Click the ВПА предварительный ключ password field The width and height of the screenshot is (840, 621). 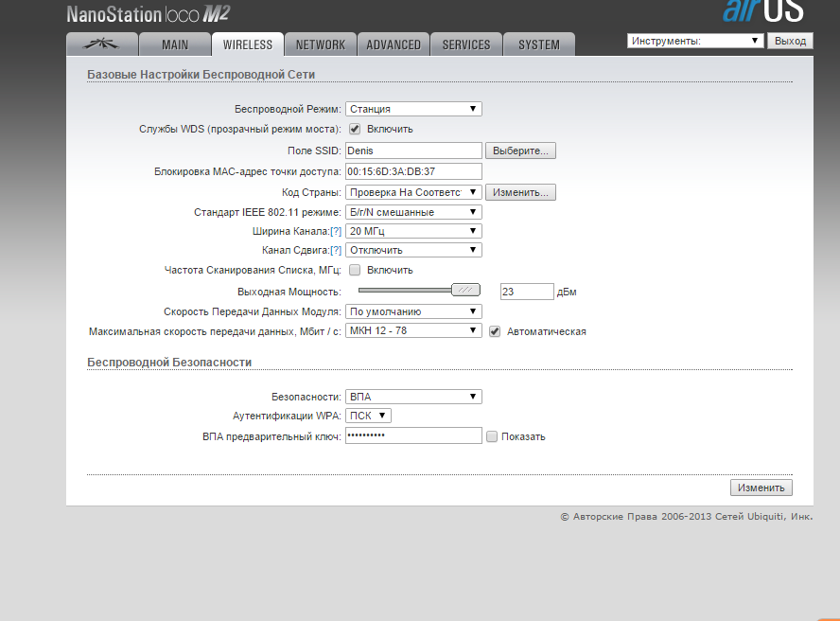(413, 435)
